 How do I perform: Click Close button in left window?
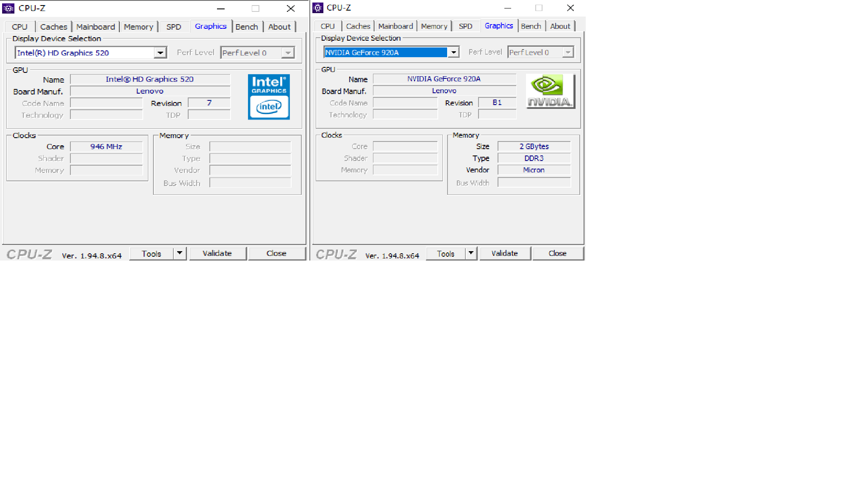[x=277, y=253]
